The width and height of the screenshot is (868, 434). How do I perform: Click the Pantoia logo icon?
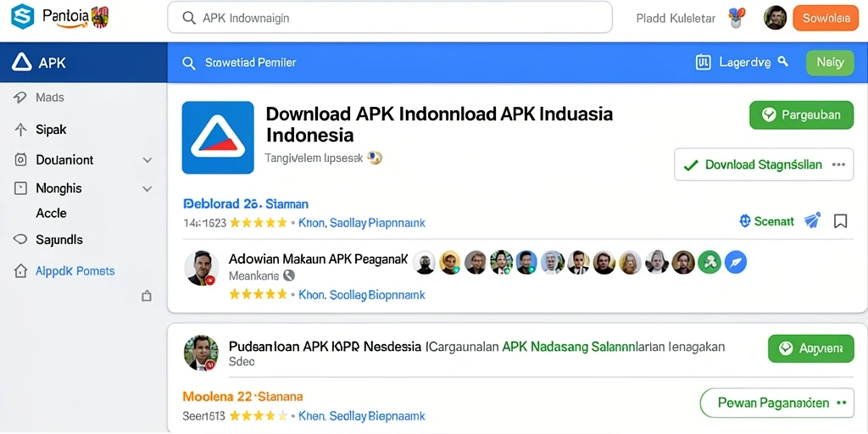[23, 17]
